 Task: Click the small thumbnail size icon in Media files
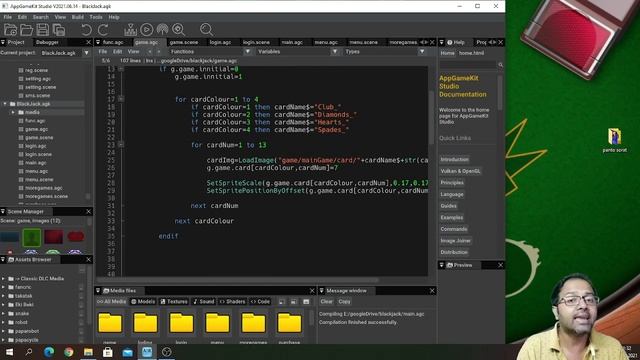point(282,302)
